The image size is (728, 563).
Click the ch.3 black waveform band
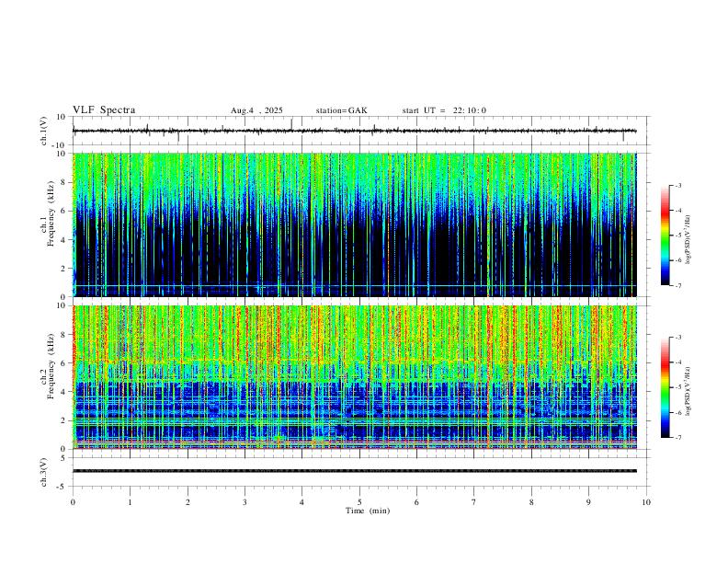tap(355, 471)
